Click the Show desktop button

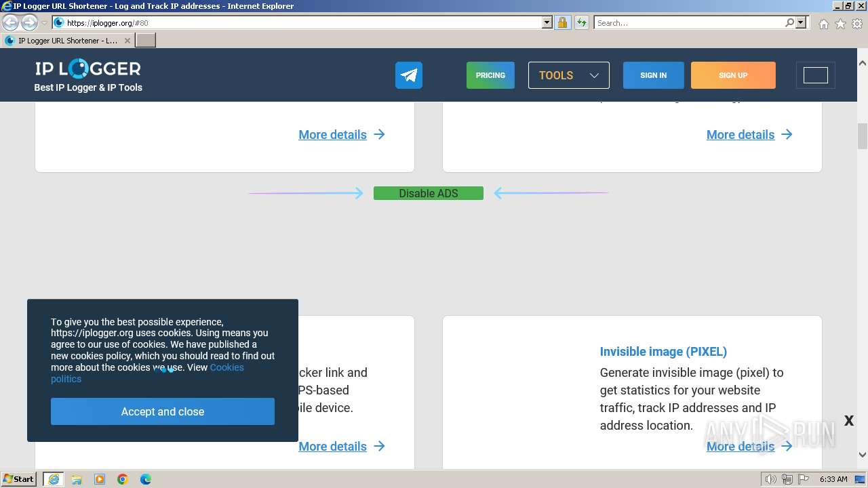pyautogui.click(x=861, y=479)
